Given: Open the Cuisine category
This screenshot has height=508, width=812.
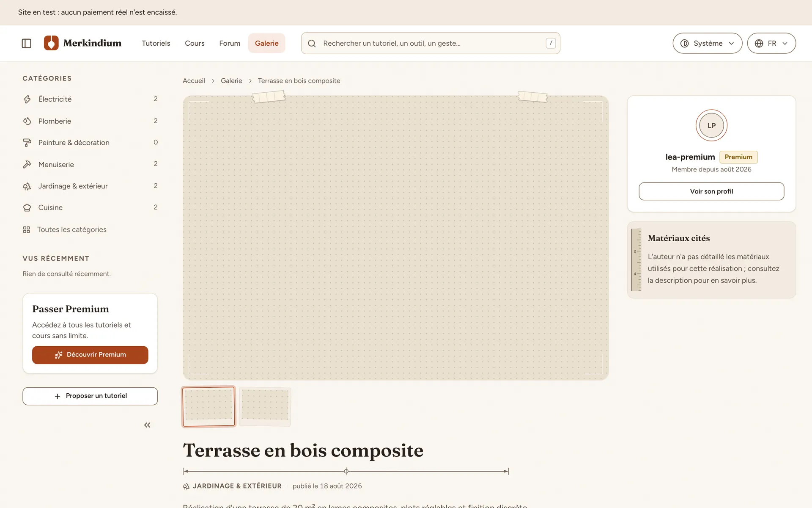Looking at the screenshot, I should (90, 207).
